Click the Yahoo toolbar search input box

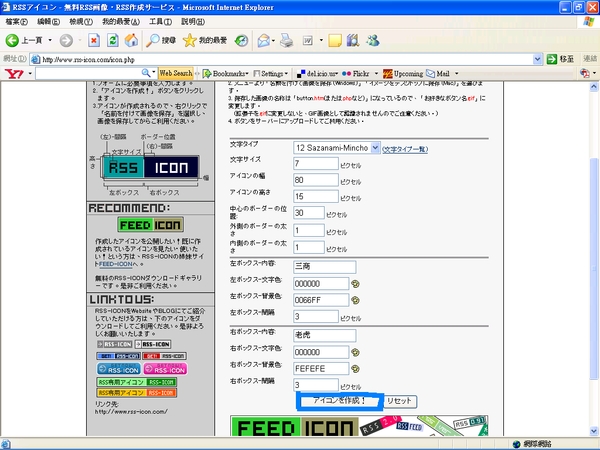[88, 73]
